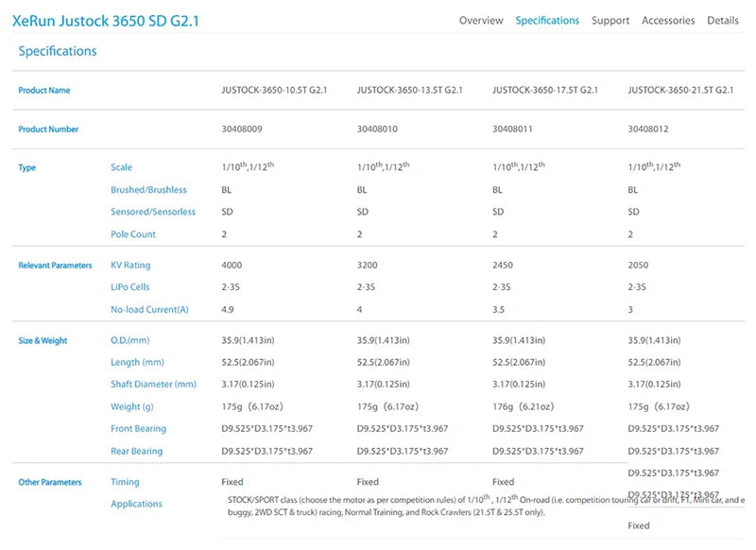Select KV rating value 2450
The width and height of the screenshot is (756, 550).
pos(503,266)
